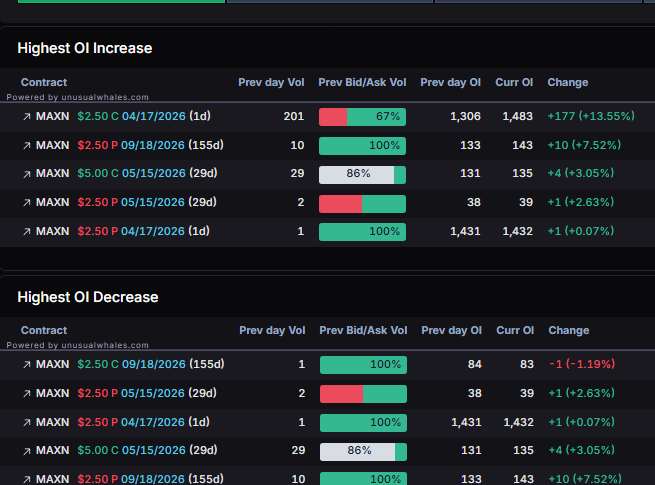Open MAXN $2.50 P 04/17/2026 contract in Decrease table
The image size is (655, 485).
click(123, 422)
